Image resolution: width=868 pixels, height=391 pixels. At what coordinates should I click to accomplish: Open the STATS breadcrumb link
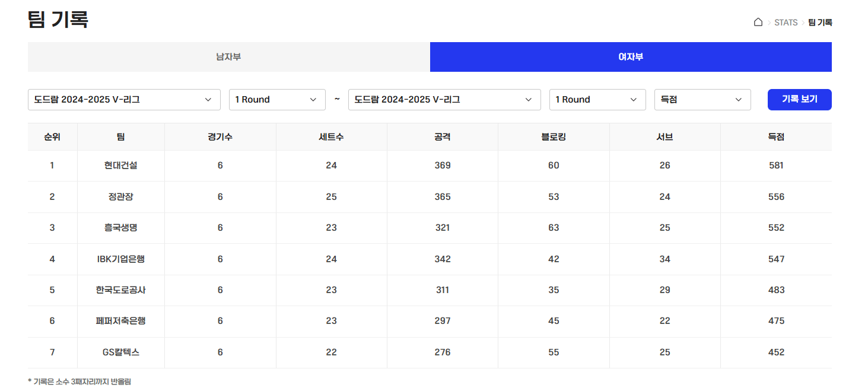coord(786,23)
